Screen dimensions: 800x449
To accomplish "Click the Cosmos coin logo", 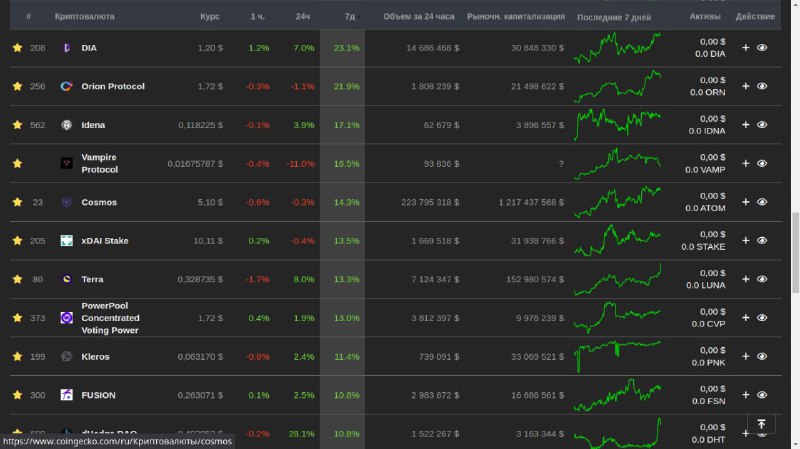I will 66,202.
